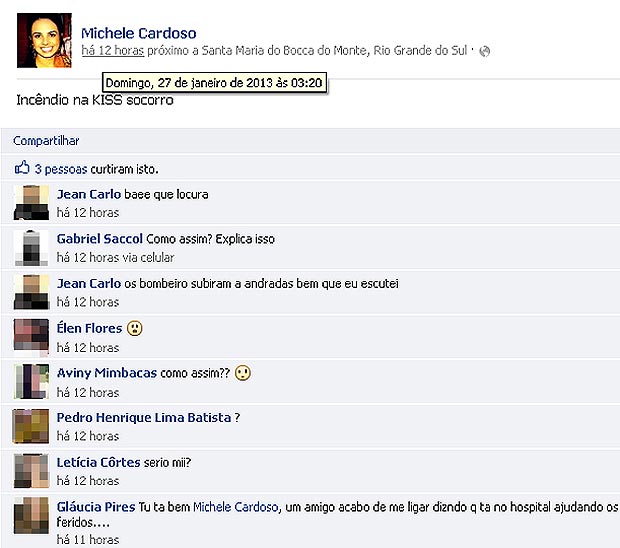
Task: Click the thumbs-up like icon
Action: (x=22, y=168)
